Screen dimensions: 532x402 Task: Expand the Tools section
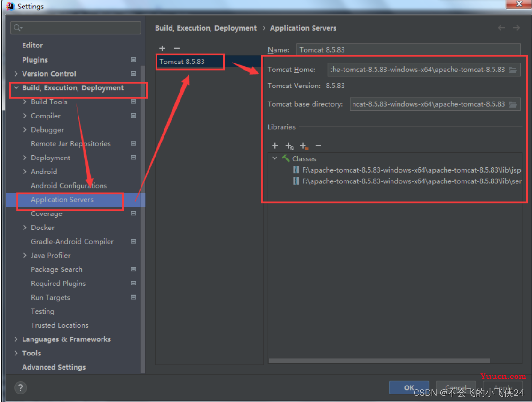(x=16, y=353)
